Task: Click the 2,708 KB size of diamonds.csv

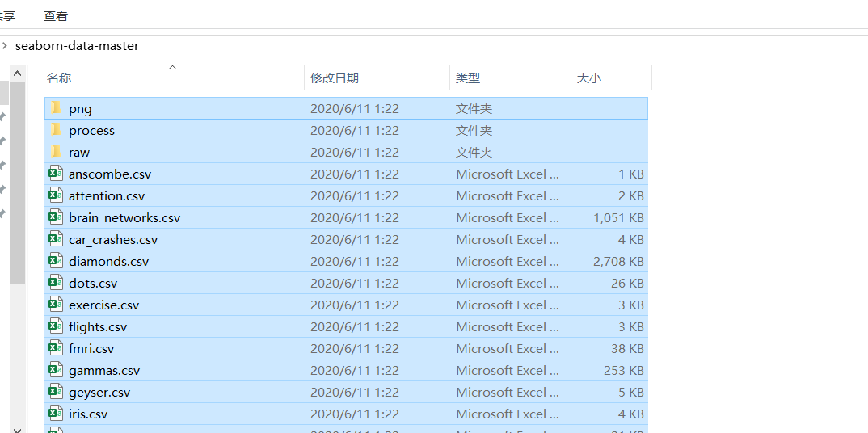Action: click(619, 261)
